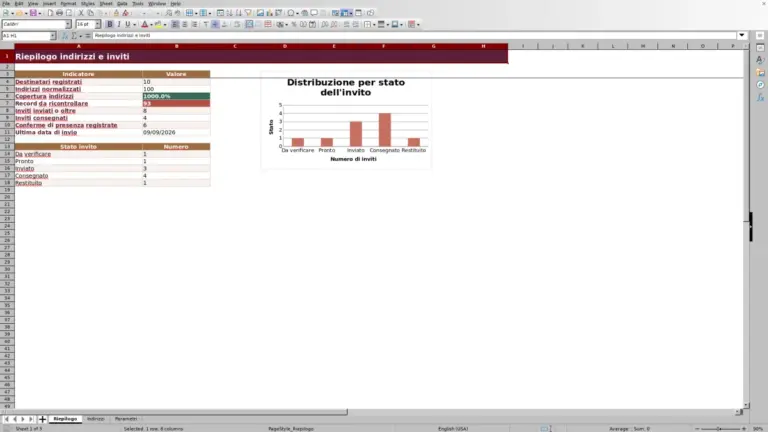
Task: Open the Font Color dropdown arrow
Action: 151,24
